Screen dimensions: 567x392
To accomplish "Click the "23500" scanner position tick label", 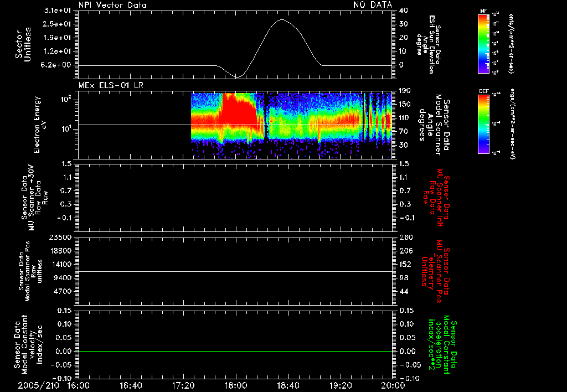I will click(x=60, y=237).
